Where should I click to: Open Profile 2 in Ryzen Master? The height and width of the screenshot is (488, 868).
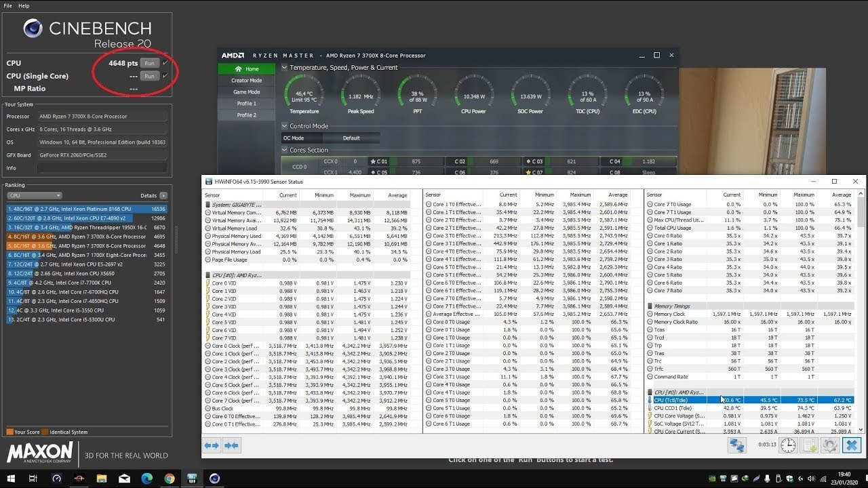click(x=246, y=115)
